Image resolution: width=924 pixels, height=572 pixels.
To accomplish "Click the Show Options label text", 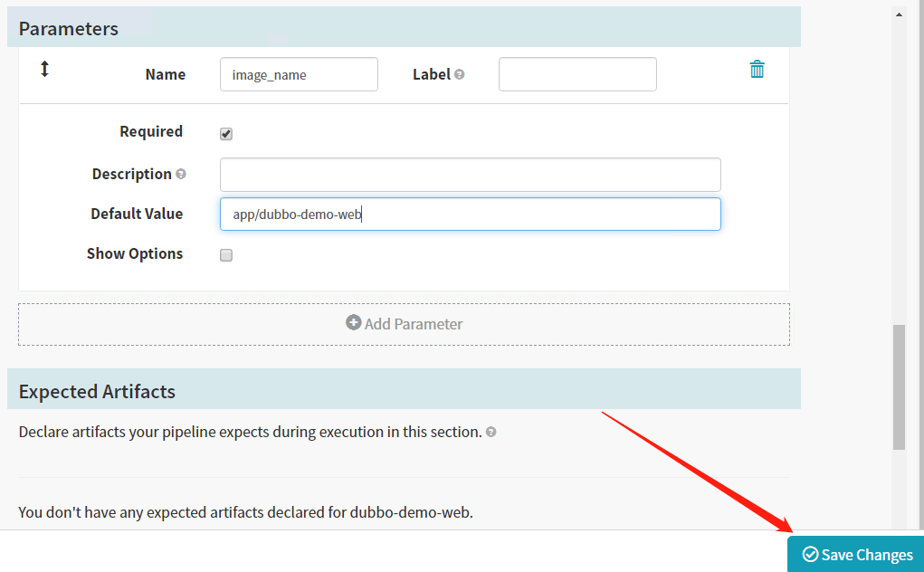I will point(134,253).
